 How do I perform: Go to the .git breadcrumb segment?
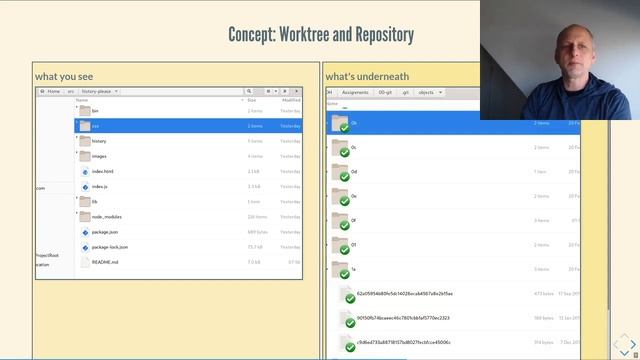click(405, 93)
